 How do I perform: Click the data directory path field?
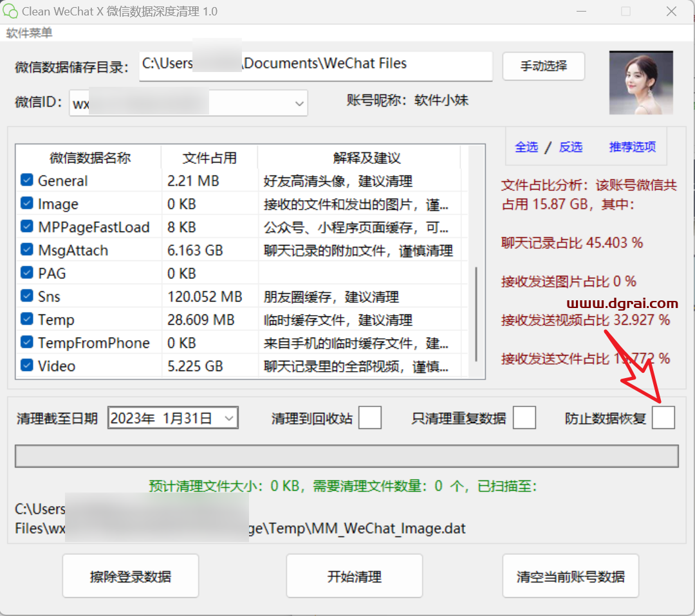[315, 66]
